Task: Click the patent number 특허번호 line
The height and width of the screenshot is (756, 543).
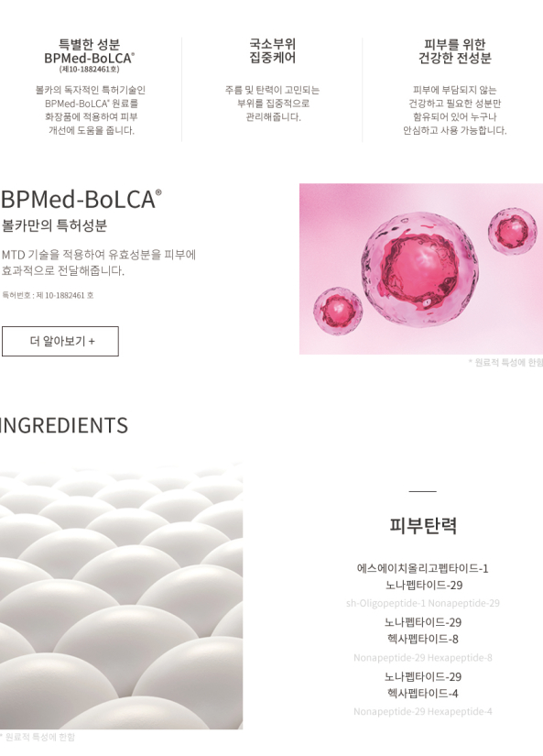Action: [x=48, y=295]
